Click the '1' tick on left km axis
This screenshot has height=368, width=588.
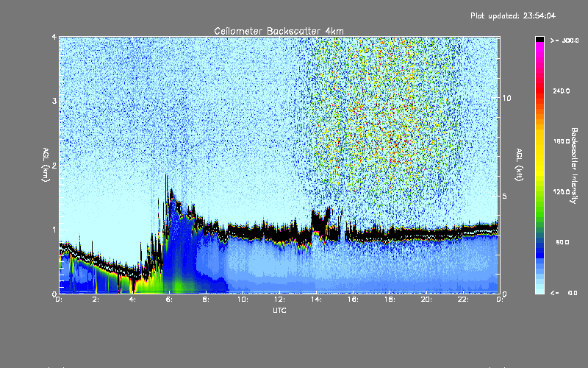pos(54,230)
